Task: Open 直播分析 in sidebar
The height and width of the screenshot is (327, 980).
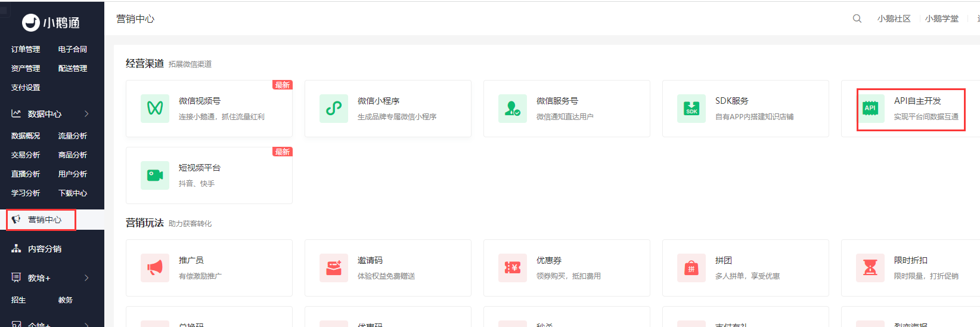Action: (x=26, y=174)
